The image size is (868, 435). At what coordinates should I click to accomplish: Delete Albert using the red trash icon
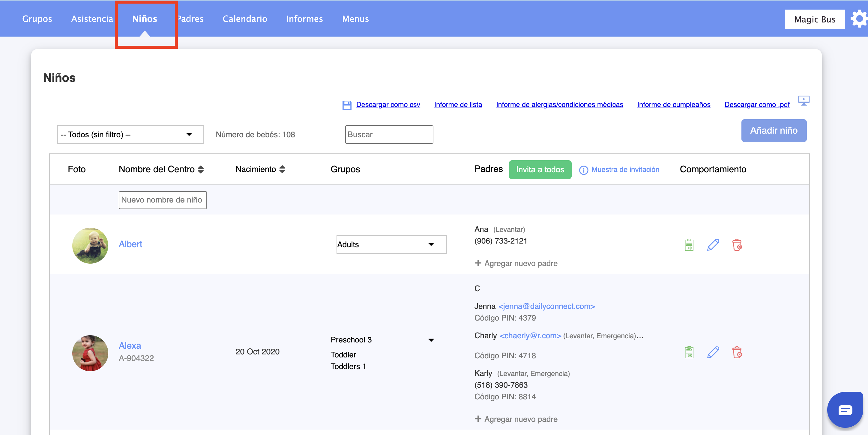(737, 245)
